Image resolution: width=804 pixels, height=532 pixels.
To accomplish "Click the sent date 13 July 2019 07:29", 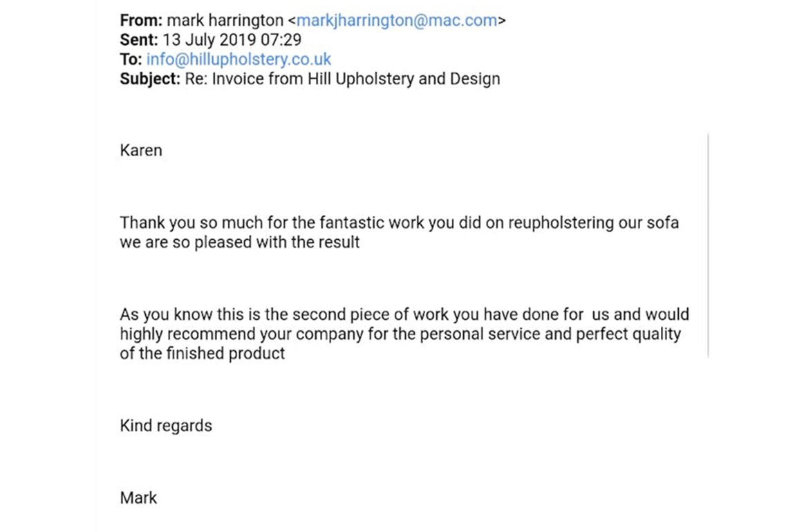I will [x=232, y=40].
